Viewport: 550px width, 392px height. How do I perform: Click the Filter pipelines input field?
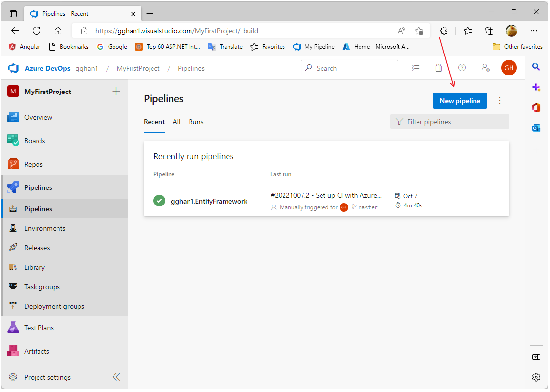pos(454,122)
